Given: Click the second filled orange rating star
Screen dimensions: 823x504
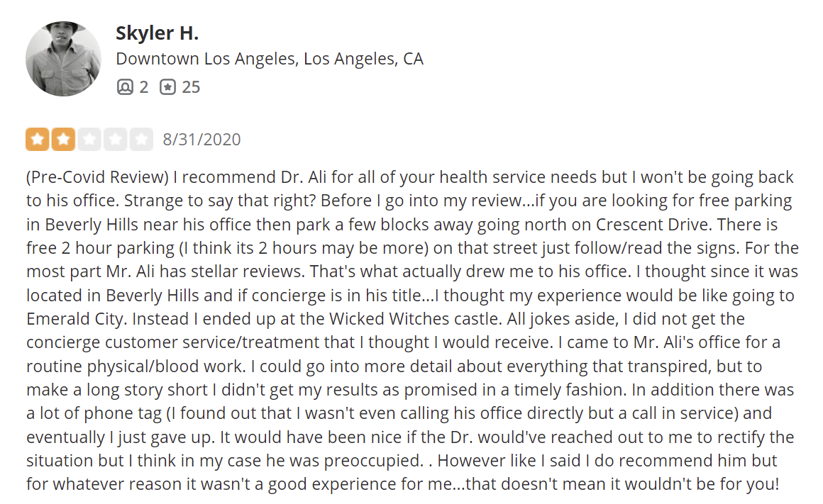Looking at the screenshot, I should [64, 140].
